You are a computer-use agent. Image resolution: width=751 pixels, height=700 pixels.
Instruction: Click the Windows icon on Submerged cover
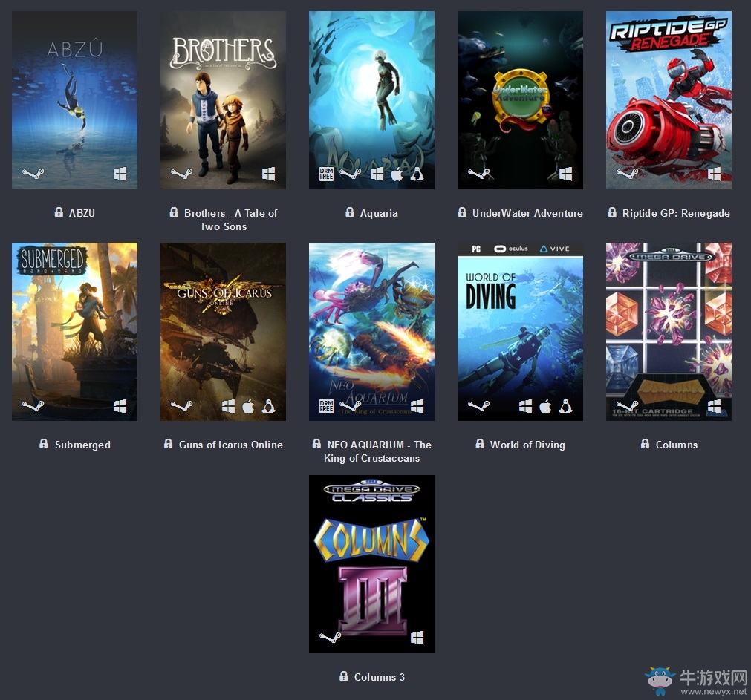pyautogui.click(x=120, y=406)
